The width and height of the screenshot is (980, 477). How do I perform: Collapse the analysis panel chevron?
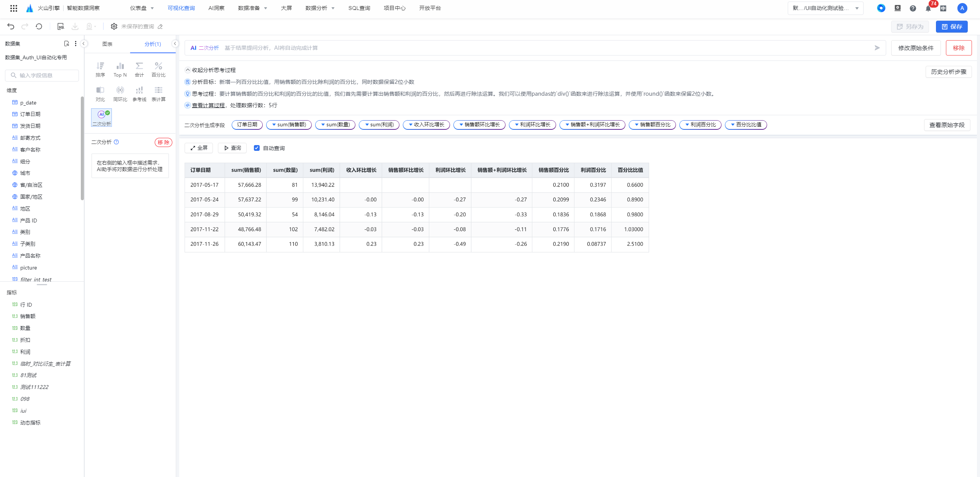point(175,44)
